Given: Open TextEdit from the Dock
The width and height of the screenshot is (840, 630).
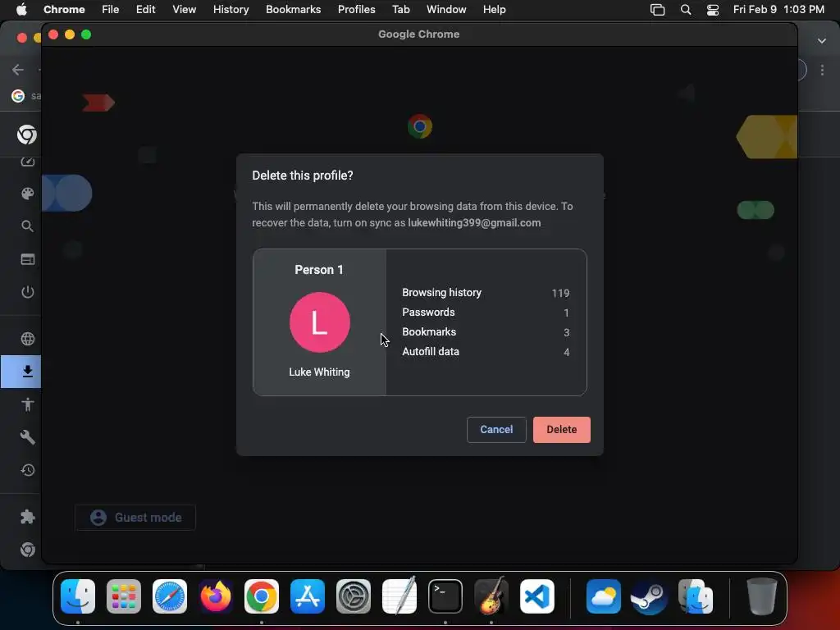Looking at the screenshot, I should click(399, 596).
